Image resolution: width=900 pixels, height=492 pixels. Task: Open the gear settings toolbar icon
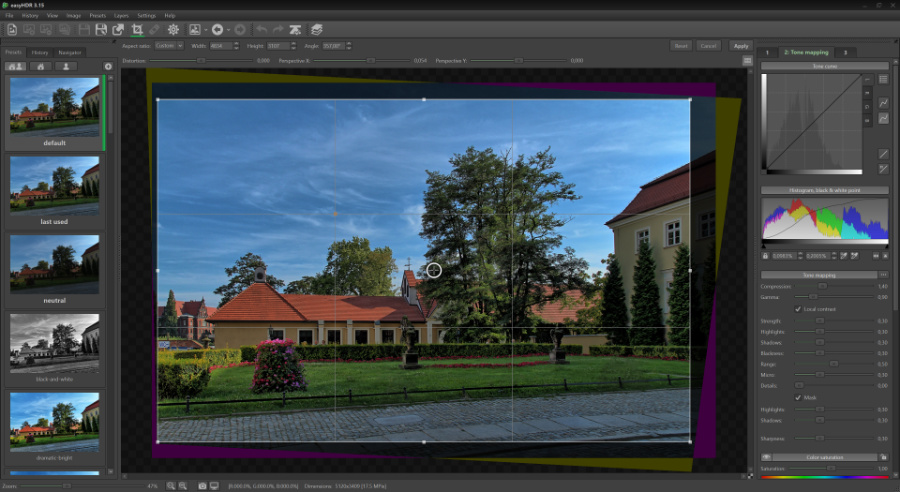173,30
